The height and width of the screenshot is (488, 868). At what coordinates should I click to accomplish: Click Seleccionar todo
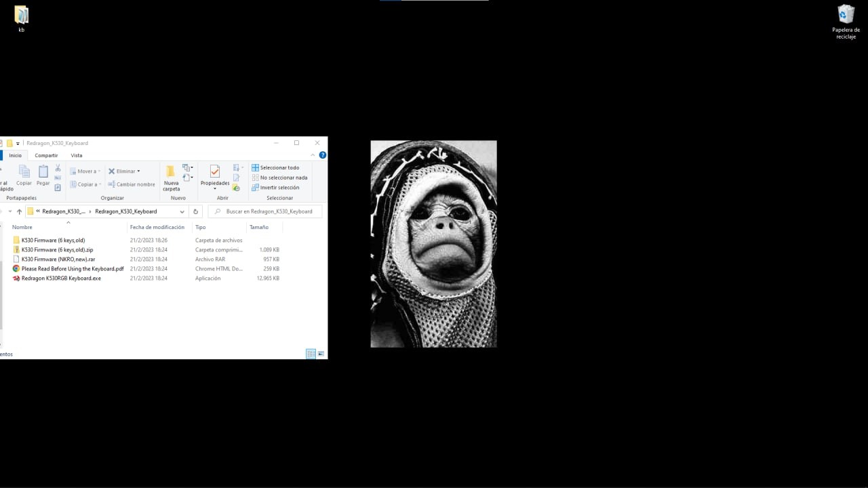(275, 167)
